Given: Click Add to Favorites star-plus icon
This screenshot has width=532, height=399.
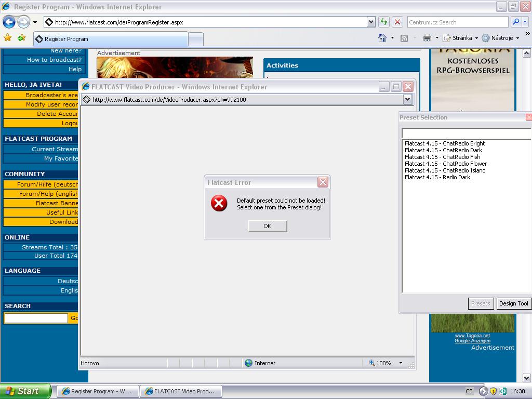Looking at the screenshot, I should coord(21,37).
